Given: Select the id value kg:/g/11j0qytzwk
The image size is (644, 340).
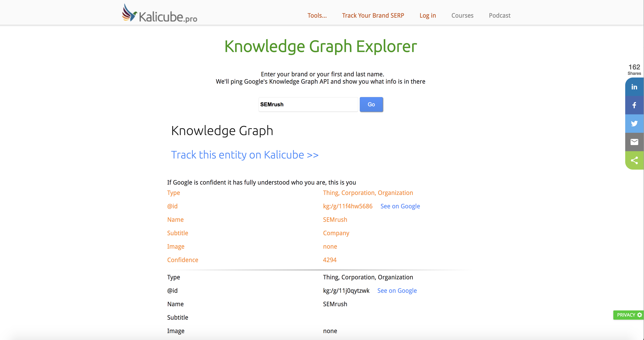Looking at the screenshot, I should tap(346, 290).
